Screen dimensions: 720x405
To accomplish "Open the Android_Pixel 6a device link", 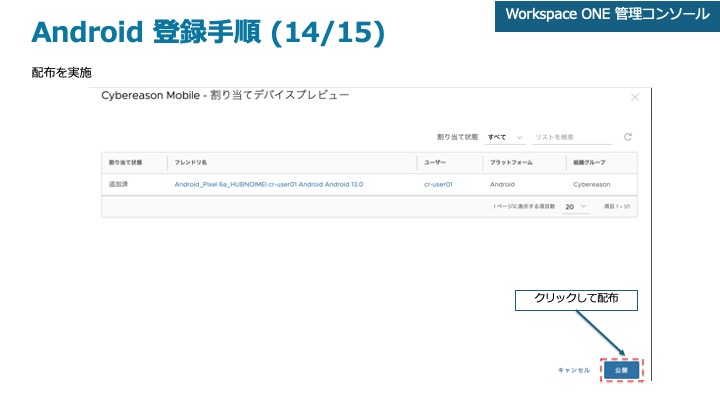I will pos(269,185).
